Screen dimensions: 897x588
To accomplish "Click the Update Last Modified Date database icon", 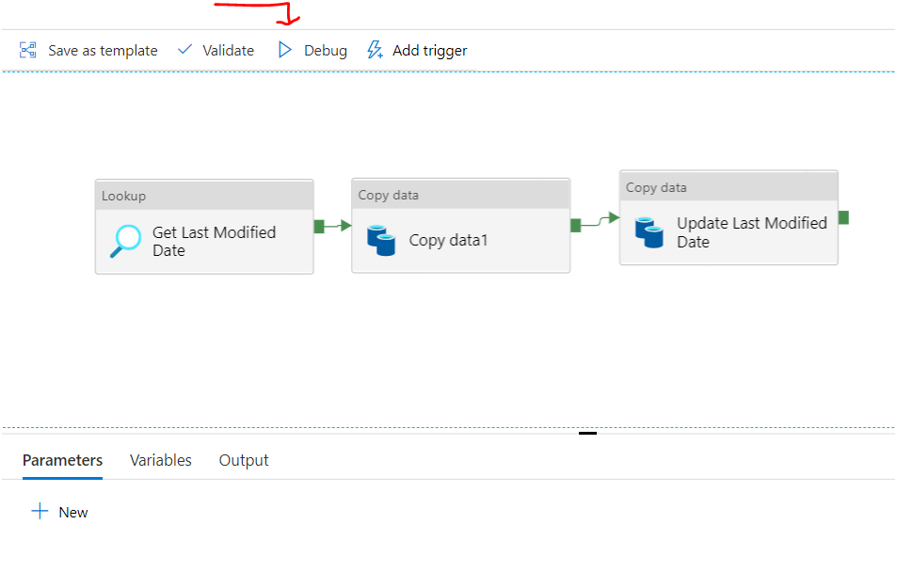I will pyautogui.click(x=649, y=232).
